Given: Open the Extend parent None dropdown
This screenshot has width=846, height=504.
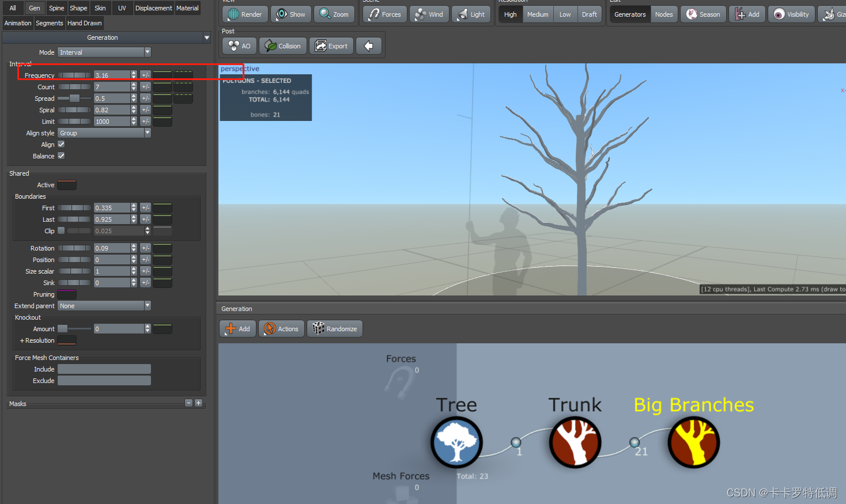Looking at the screenshot, I should point(104,306).
